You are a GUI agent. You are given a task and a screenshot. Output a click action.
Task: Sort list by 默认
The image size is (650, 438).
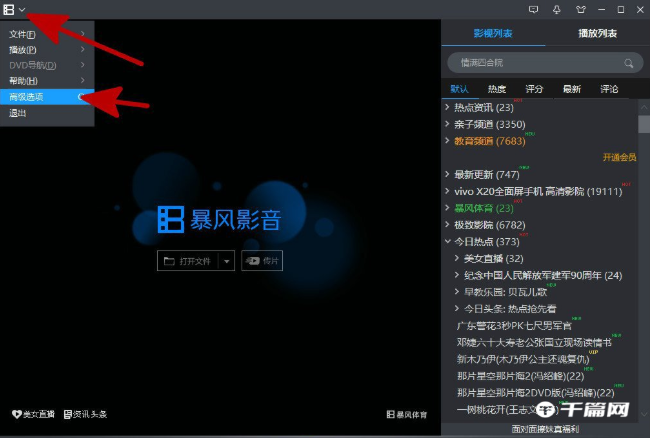point(459,89)
